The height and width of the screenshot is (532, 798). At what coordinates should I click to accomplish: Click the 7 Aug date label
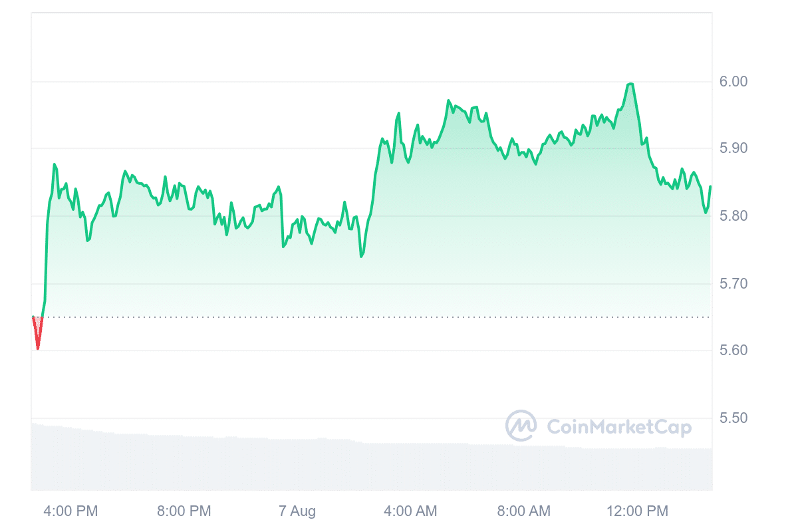point(297,511)
